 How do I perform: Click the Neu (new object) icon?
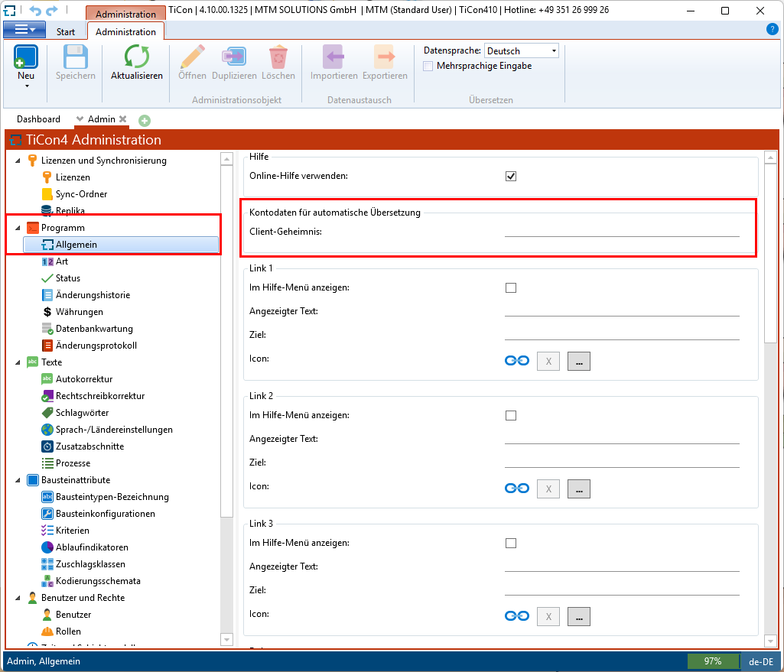(25, 57)
